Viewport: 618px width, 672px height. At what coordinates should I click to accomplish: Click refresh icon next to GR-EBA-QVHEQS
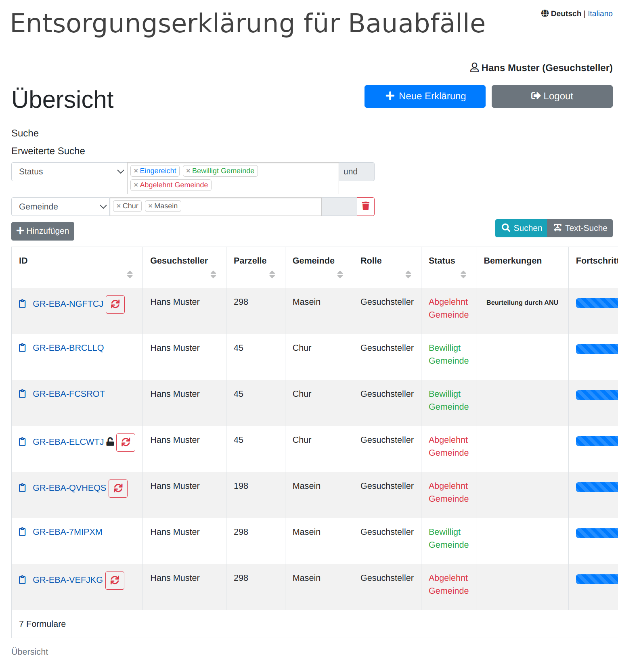(118, 488)
